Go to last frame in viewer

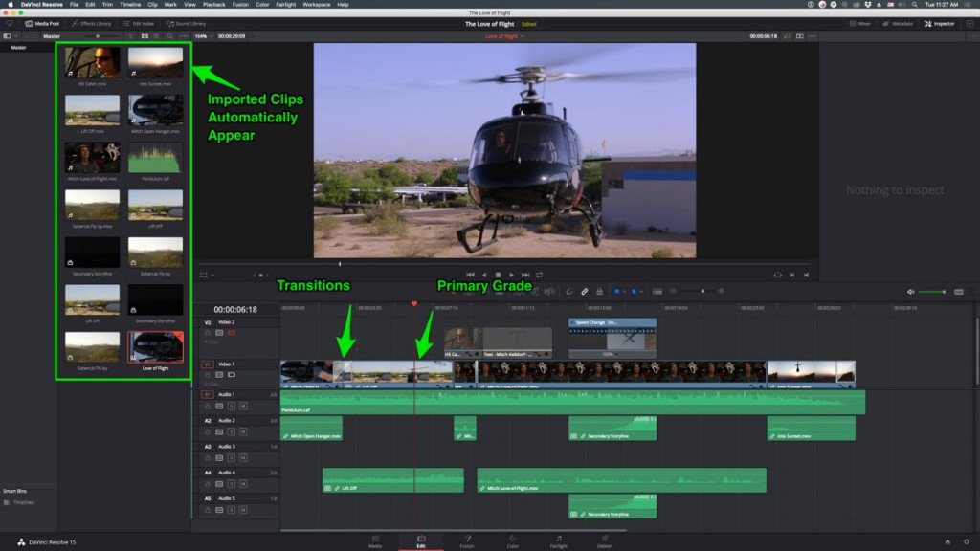point(525,275)
